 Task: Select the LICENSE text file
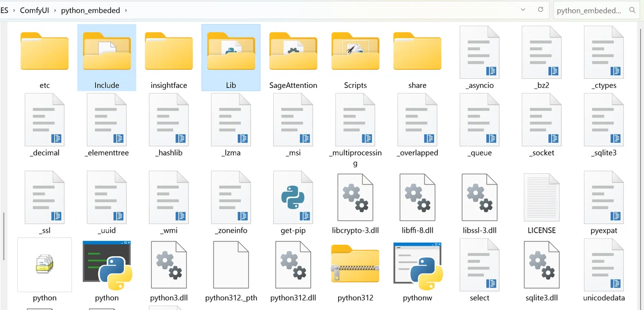pyautogui.click(x=542, y=203)
